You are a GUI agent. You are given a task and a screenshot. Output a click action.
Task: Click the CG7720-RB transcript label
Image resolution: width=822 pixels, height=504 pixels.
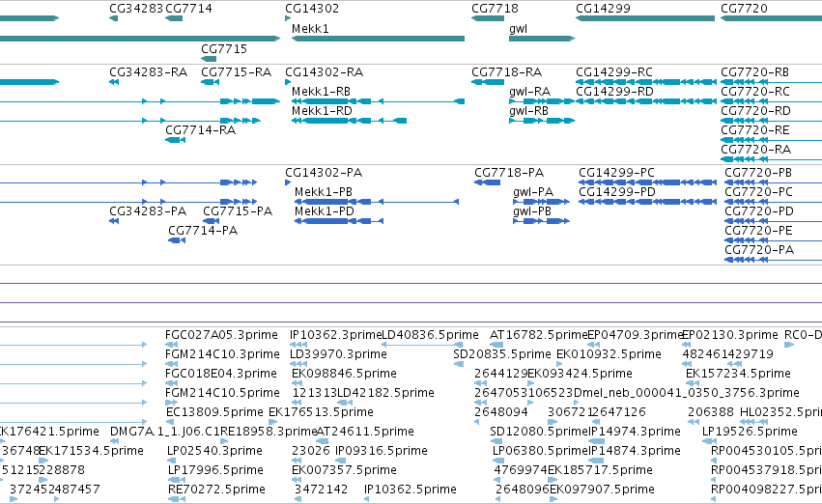tap(755, 72)
